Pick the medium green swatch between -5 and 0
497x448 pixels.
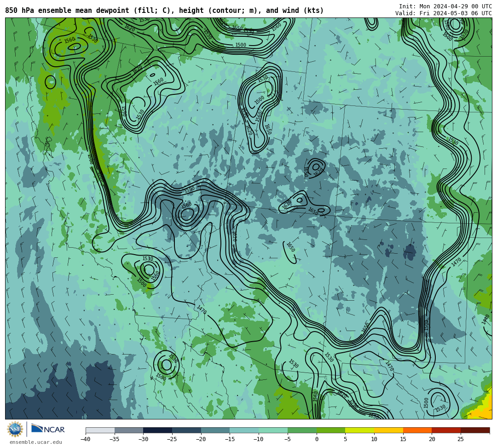click(x=302, y=430)
